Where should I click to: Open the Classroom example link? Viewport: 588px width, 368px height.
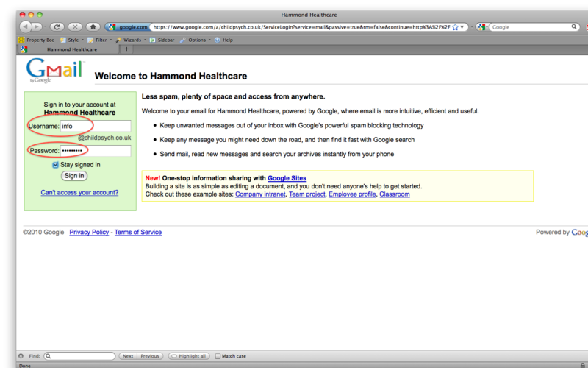click(395, 194)
